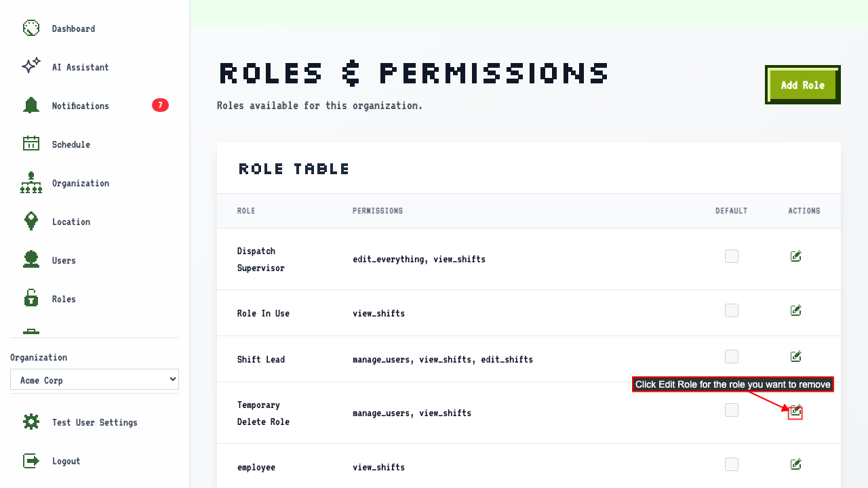The height and width of the screenshot is (488, 868).
Task: Select the Organization hierarchy icon
Action: tap(31, 182)
